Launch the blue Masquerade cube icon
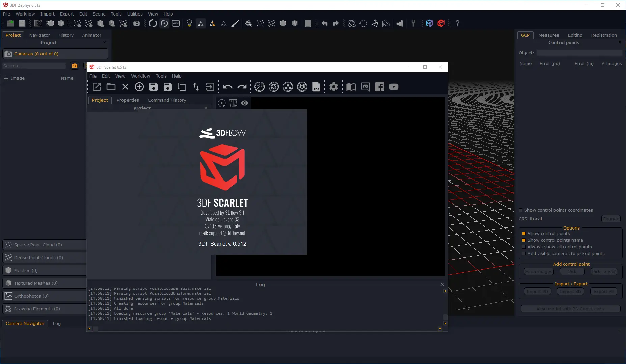626x364 pixels. coord(429,23)
